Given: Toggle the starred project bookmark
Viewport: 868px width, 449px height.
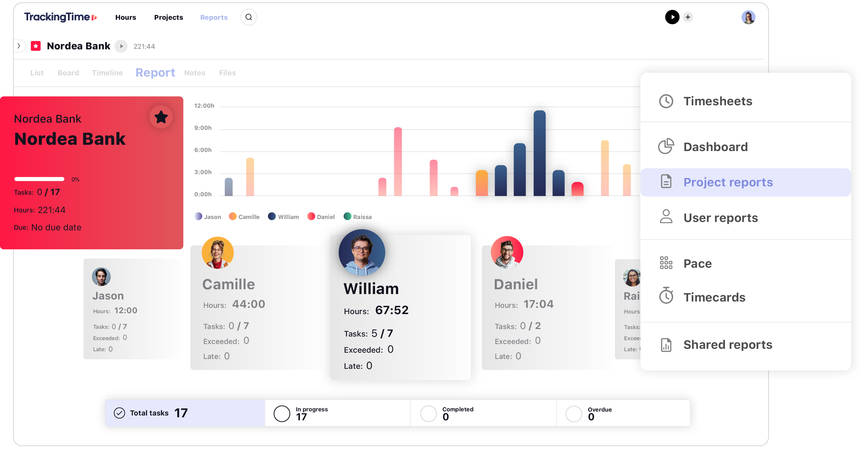Looking at the screenshot, I should point(162,117).
